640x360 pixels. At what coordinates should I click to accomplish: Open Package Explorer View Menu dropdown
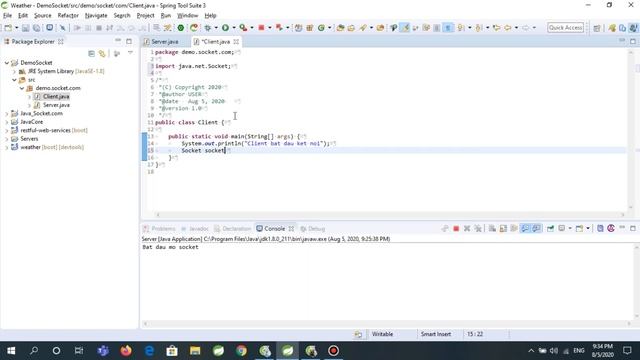(130, 53)
